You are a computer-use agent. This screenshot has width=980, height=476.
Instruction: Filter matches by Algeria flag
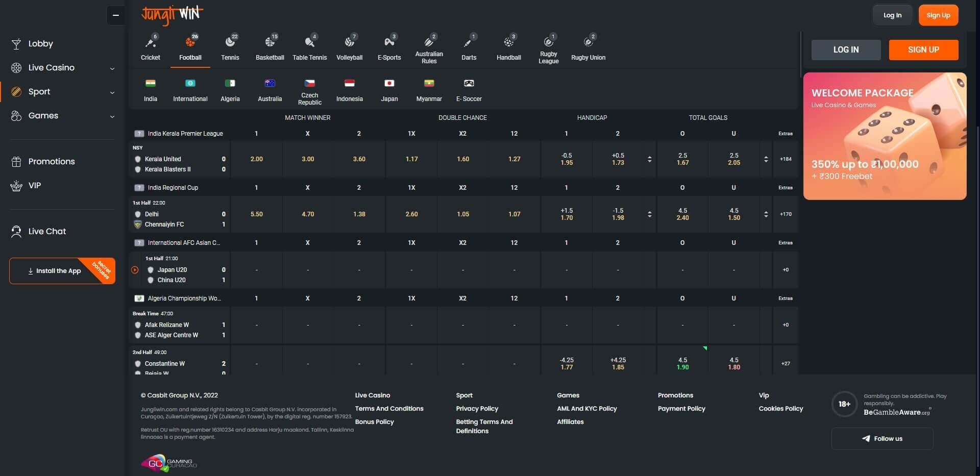pyautogui.click(x=230, y=84)
